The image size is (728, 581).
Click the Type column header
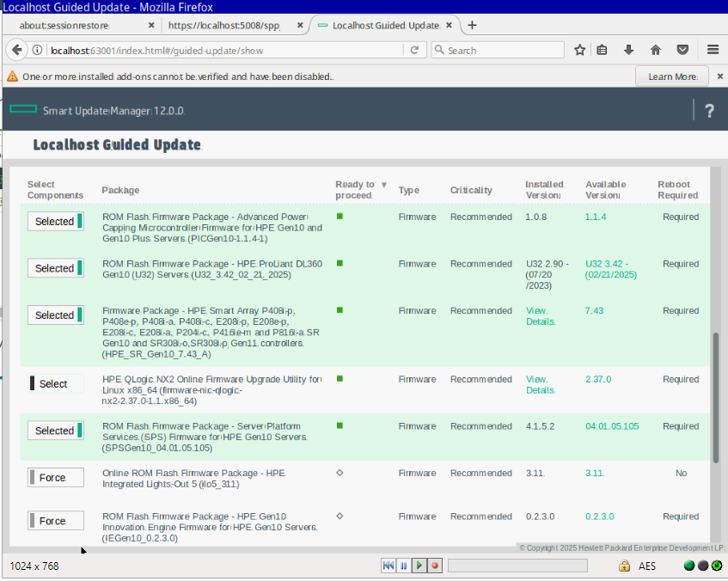point(409,190)
